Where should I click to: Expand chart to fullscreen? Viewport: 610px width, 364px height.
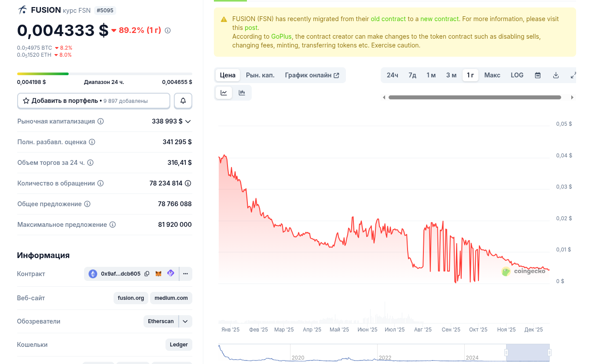click(573, 75)
